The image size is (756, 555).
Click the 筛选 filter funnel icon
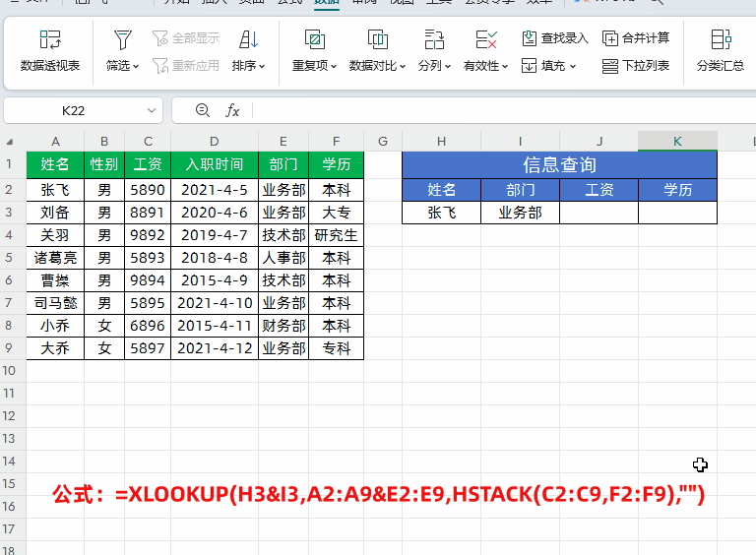[122, 39]
